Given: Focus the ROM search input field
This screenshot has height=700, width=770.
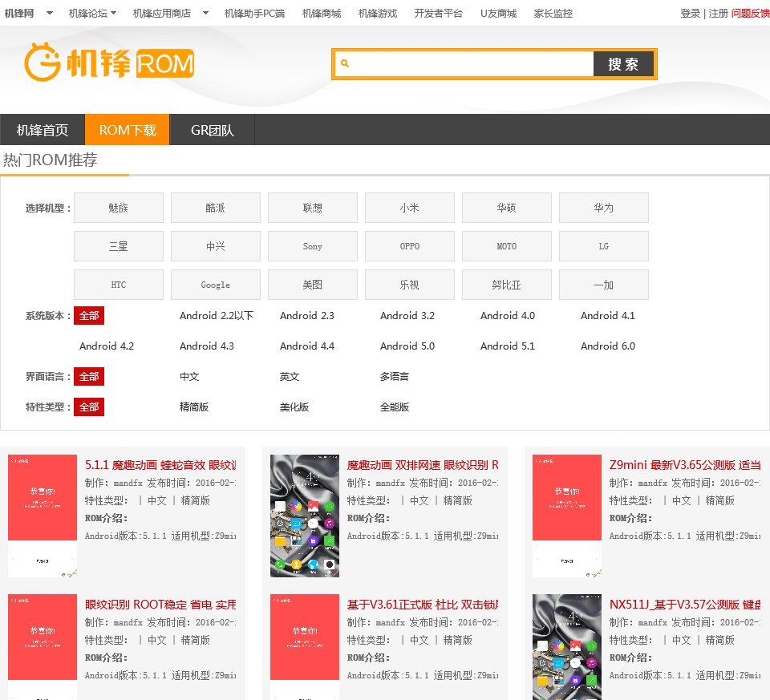Looking at the screenshot, I should point(464,64).
